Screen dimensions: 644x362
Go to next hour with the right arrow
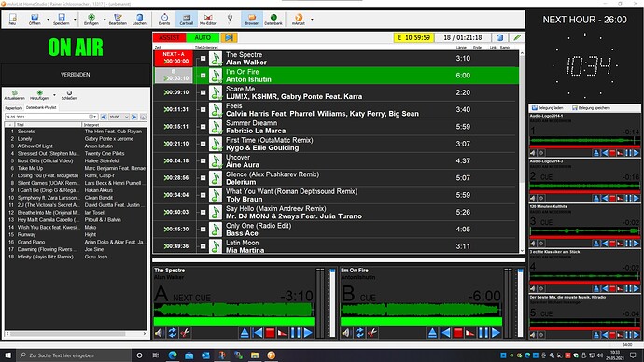pyautogui.click(x=133, y=117)
